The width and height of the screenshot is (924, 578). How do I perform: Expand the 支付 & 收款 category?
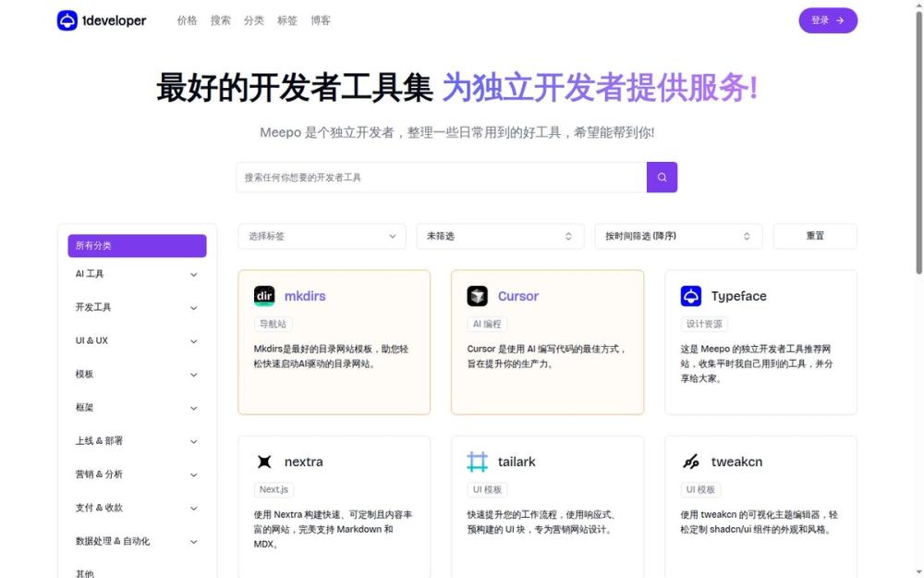click(137, 508)
